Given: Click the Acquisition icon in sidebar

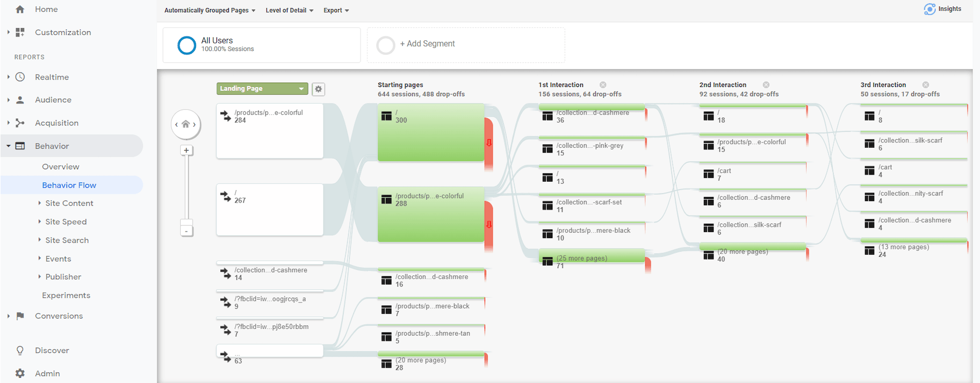Looking at the screenshot, I should point(20,123).
